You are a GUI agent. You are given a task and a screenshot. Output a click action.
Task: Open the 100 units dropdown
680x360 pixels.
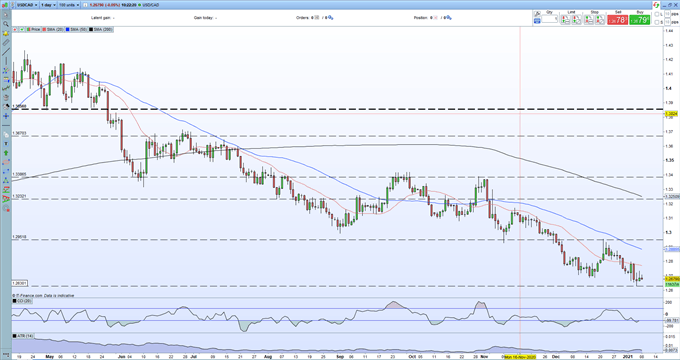(x=69, y=5)
